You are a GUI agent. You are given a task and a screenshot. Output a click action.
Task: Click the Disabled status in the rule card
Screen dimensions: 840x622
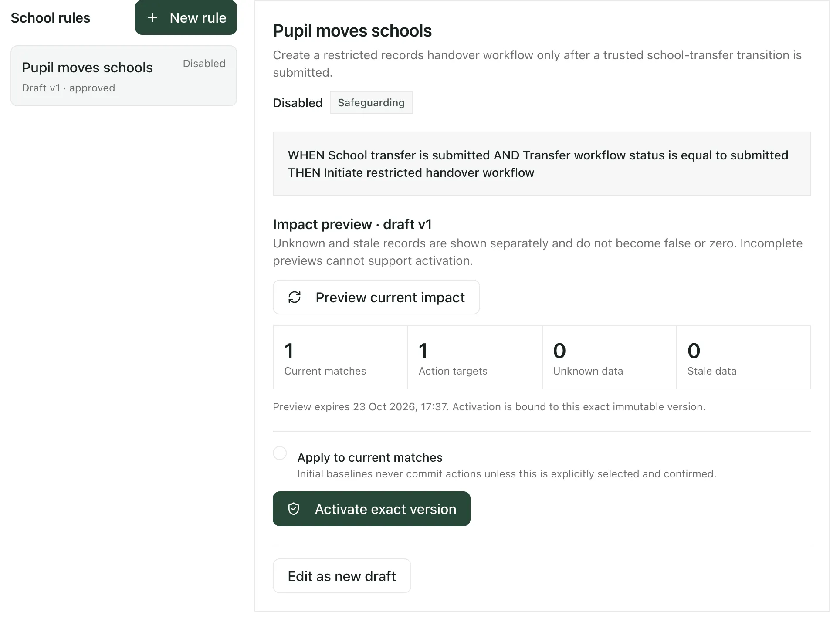click(204, 64)
